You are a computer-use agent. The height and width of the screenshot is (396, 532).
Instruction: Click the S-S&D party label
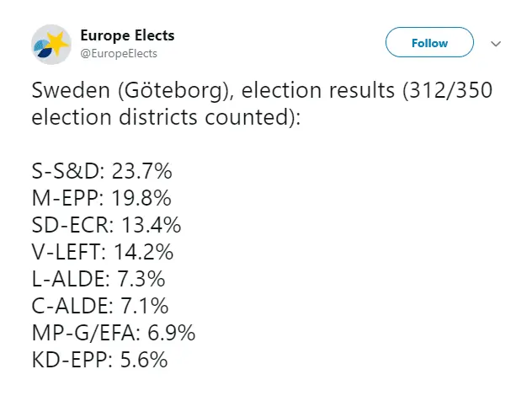[x=66, y=172]
